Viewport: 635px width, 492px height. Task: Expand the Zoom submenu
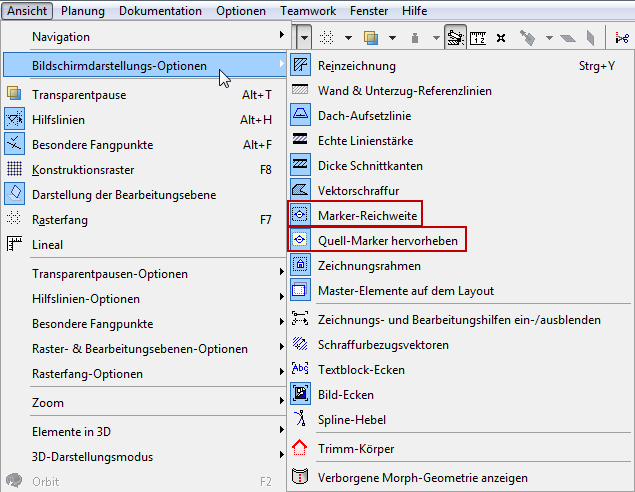[x=145, y=403]
